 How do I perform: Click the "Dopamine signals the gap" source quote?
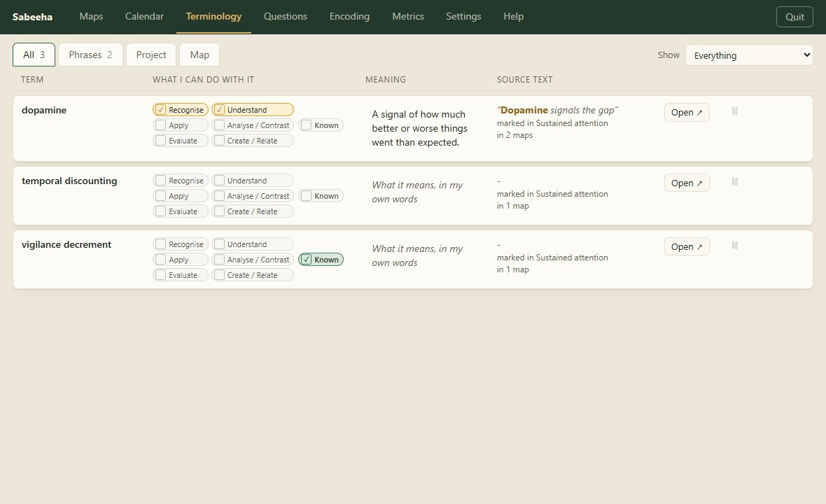click(557, 110)
